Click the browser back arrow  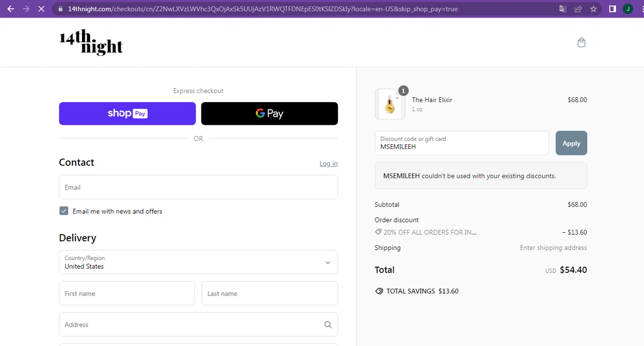(x=11, y=9)
